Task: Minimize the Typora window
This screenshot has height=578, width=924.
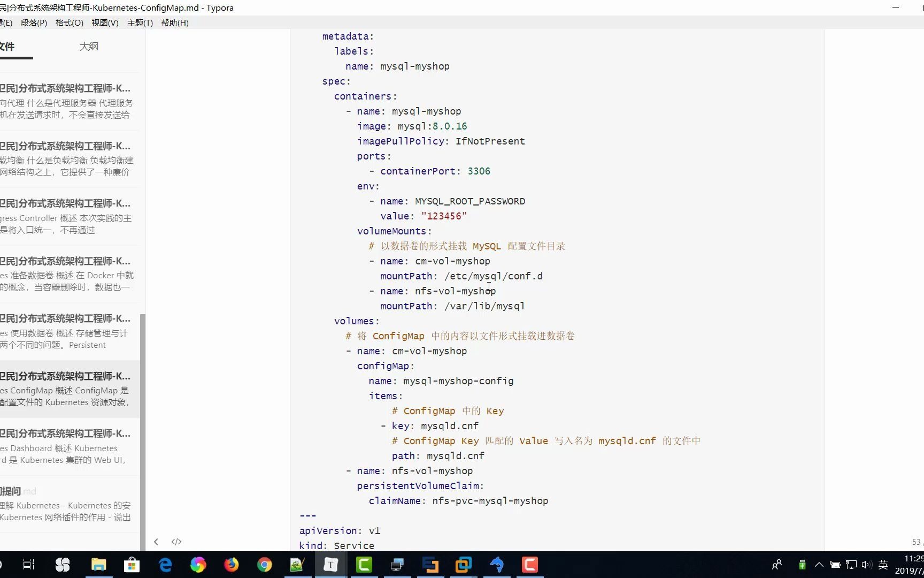Action: tap(896, 7)
